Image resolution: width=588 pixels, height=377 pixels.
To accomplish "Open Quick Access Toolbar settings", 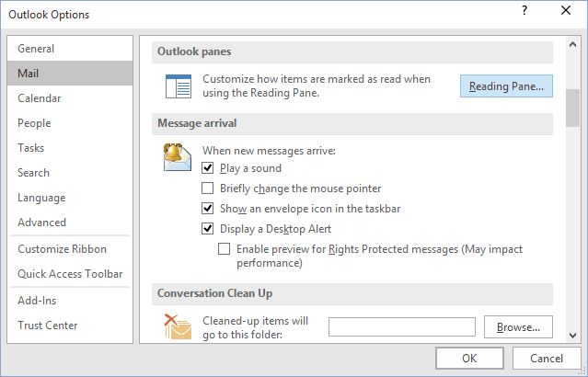I will 70,274.
